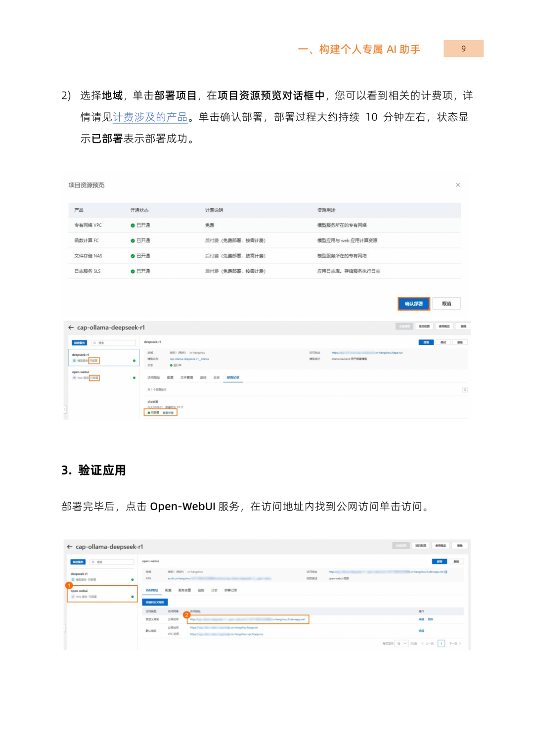The height and width of the screenshot is (756, 534).
Task: Click 计费说明 column header
Action: coord(214,210)
